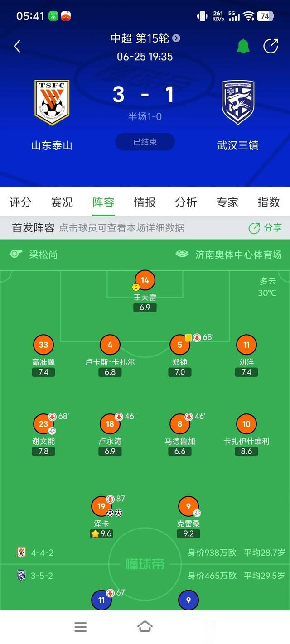This screenshot has height=644, width=290.
Task: View 克雷桑 number 9 player stats
Action: click(x=188, y=506)
